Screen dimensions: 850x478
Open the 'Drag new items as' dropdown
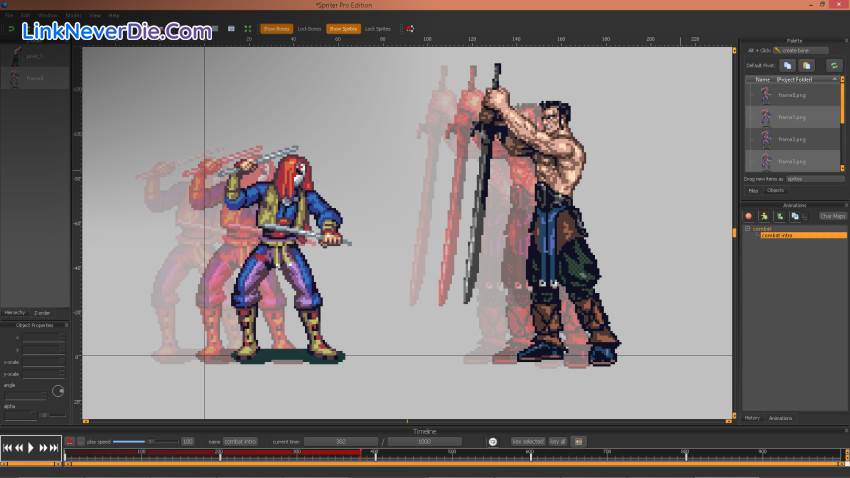(x=814, y=179)
